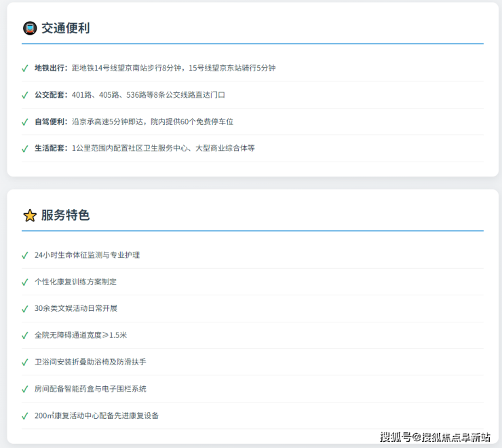Select the checkmark for 24小时生命体征监测 item

[25, 256]
